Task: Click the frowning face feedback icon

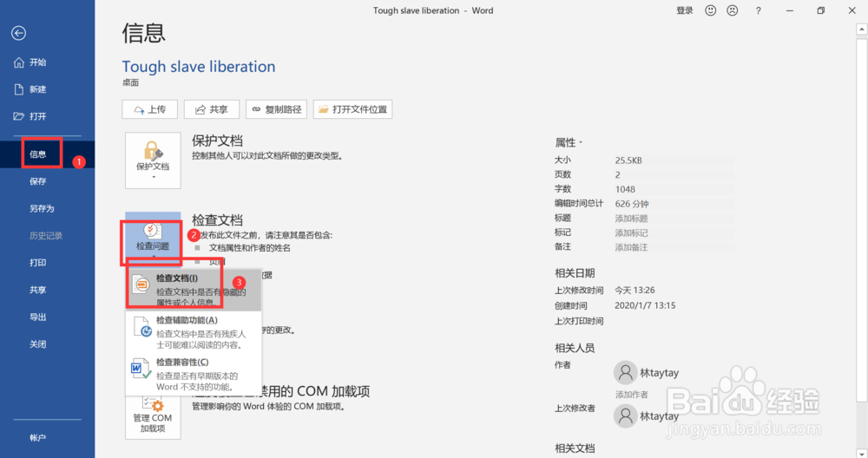Action: [733, 10]
